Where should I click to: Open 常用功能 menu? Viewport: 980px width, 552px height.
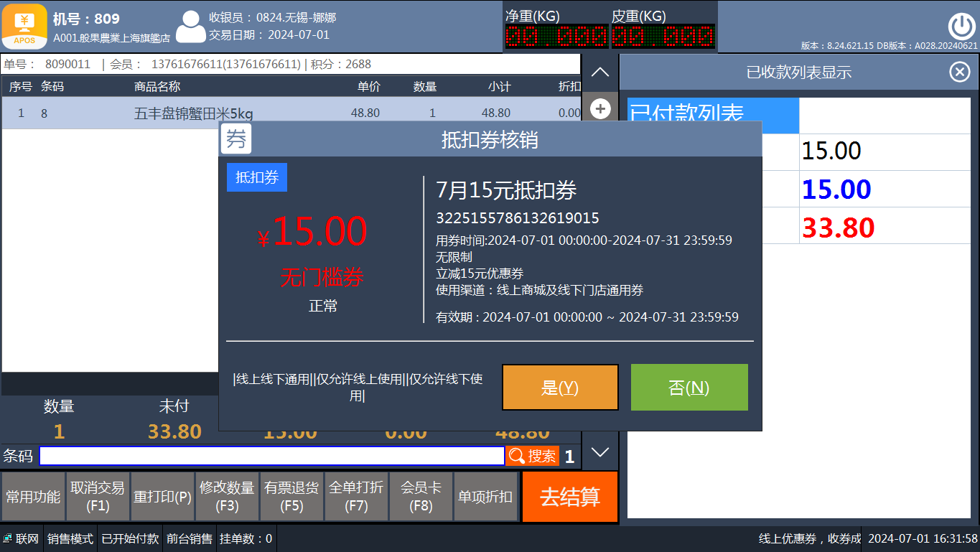(x=33, y=497)
